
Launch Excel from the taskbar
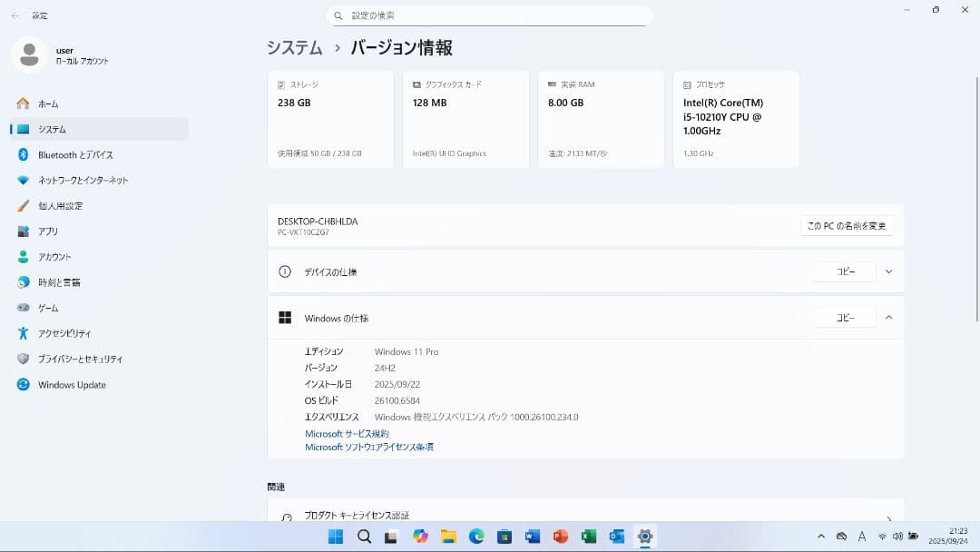coord(587,537)
